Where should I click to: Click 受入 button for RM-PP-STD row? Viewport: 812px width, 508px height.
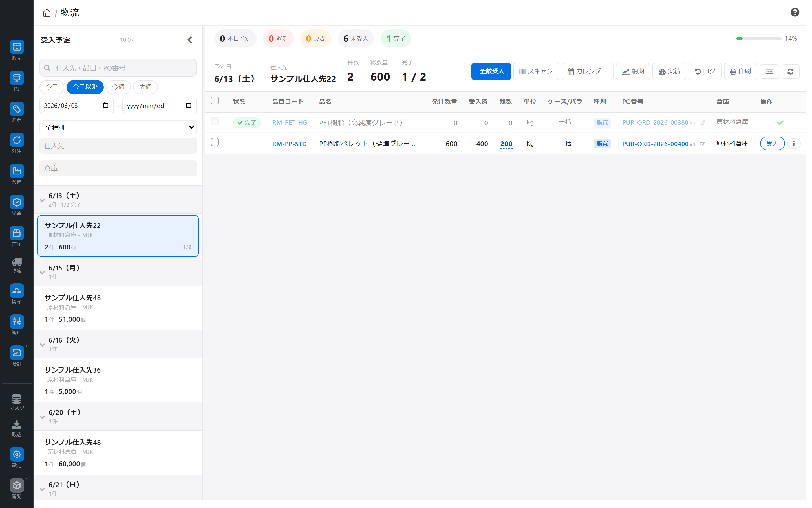pyautogui.click(x=772, y=143)
